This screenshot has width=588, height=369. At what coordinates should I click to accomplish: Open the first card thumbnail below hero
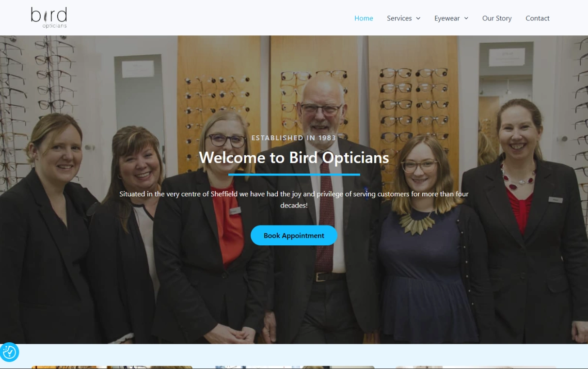[x=112, y=367]
